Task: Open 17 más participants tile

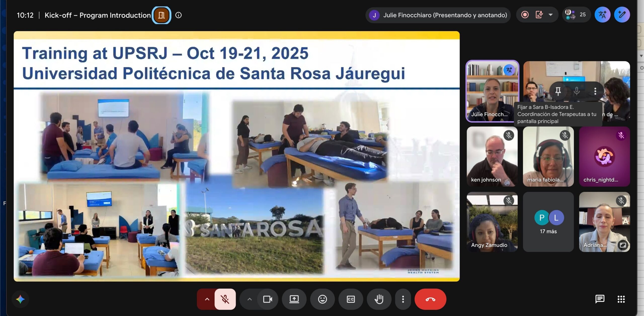Action: click(x=548, y=222)
